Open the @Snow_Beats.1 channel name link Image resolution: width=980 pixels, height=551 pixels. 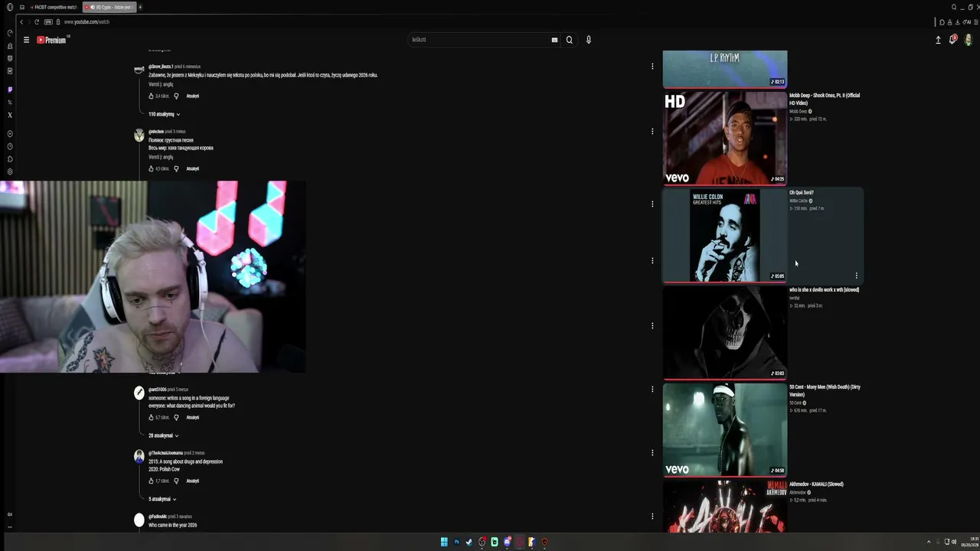click(161, 67)
